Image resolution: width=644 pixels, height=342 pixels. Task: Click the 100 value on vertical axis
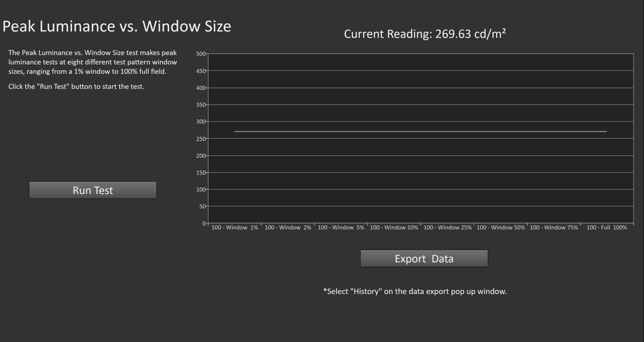point(201,190)
